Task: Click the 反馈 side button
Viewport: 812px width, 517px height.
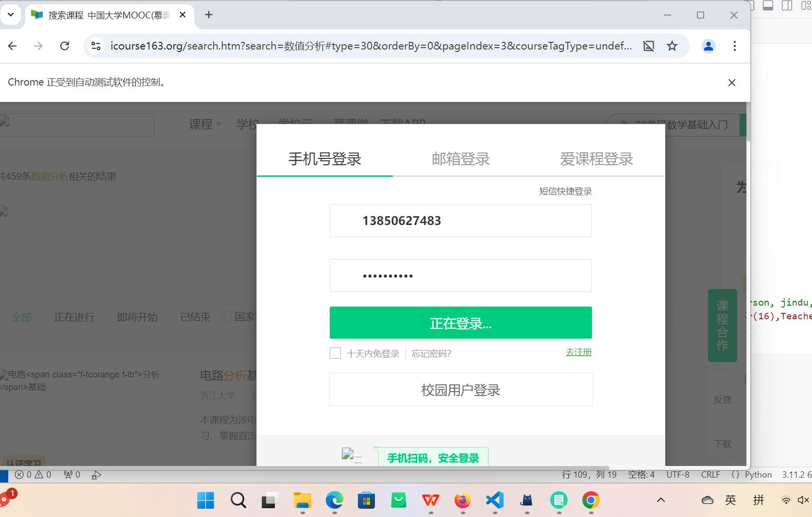Action: tap(722, 399)
